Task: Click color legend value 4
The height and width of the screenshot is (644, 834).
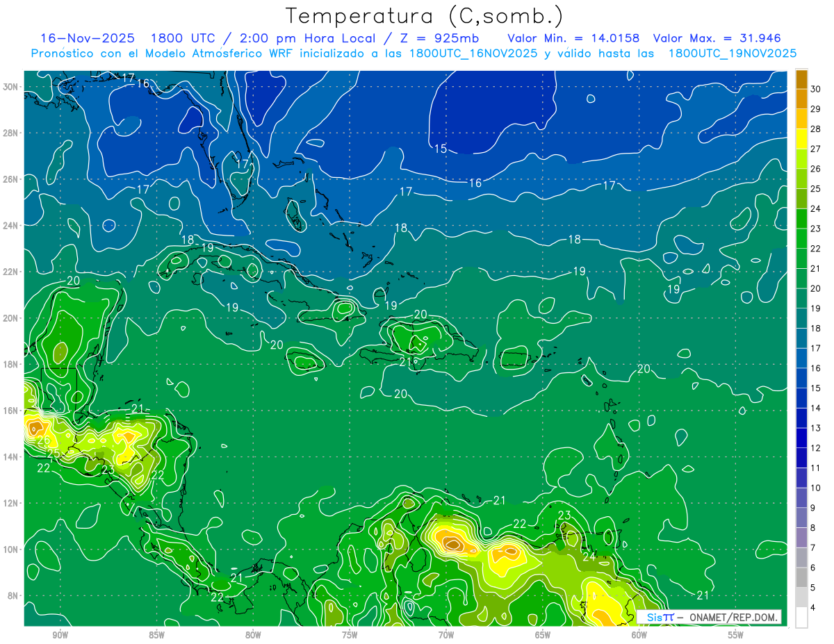Action: [813, 608]
